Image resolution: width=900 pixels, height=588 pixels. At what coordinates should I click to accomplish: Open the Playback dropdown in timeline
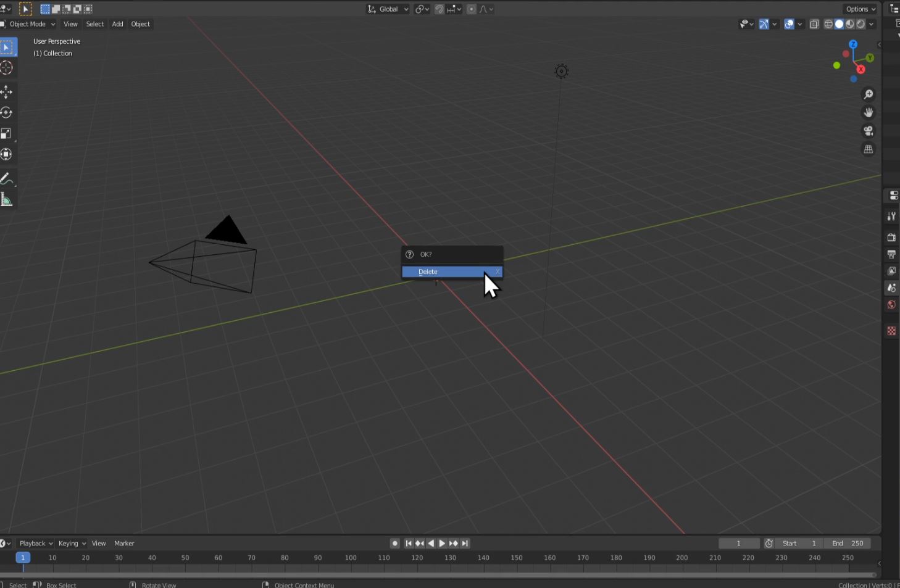pos(36,544)
